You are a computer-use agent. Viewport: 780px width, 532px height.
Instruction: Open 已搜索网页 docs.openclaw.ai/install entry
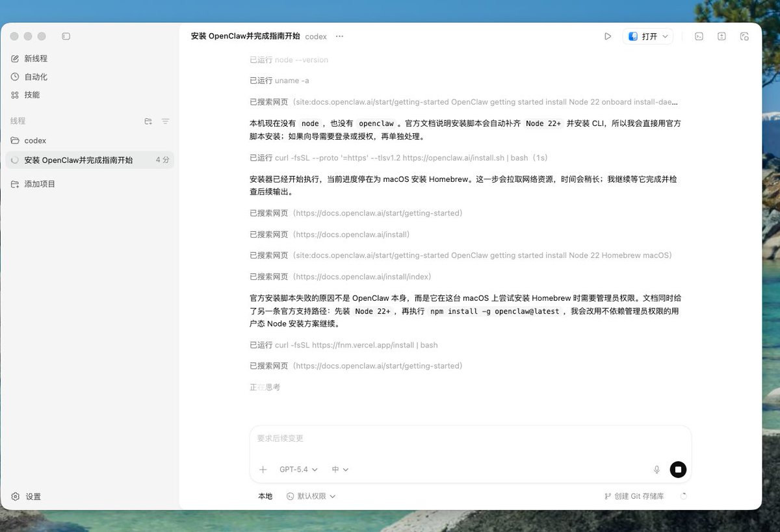[330, 234]
